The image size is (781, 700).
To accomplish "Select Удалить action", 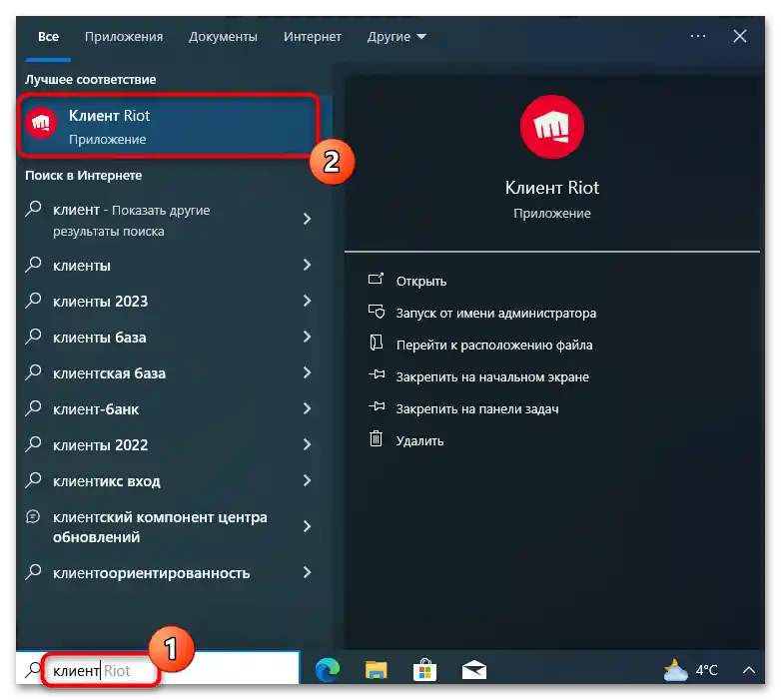I will [x=419, y=440].
